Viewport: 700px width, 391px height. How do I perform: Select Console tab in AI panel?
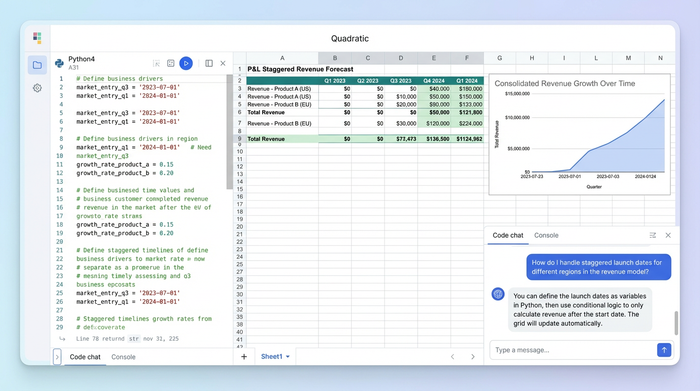tap(546, 235)
